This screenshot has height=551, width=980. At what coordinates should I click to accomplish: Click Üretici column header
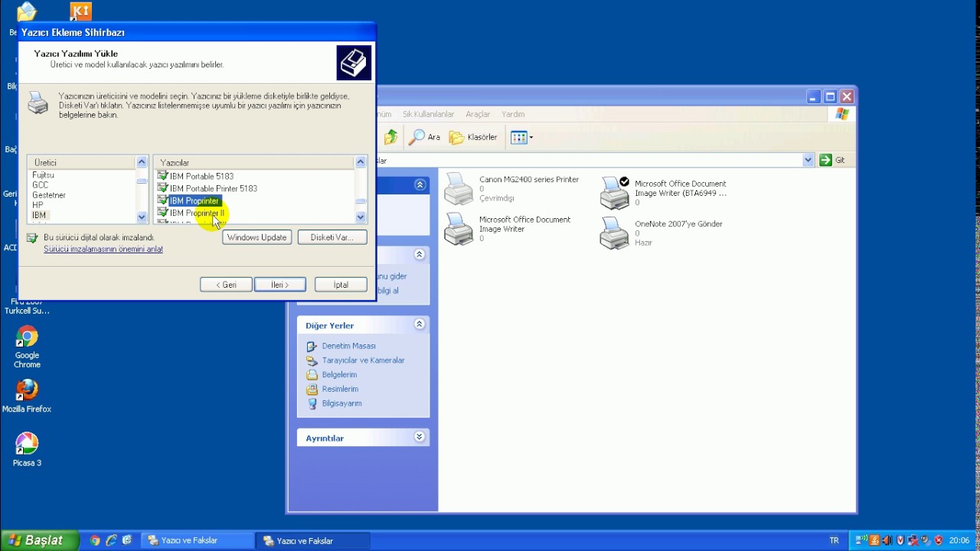coord(82,162)
